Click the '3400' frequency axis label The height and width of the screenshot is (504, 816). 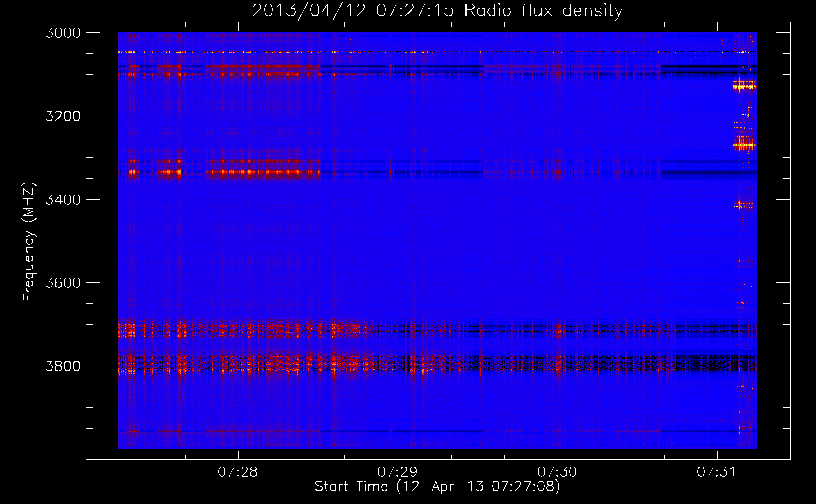(63, 200)
